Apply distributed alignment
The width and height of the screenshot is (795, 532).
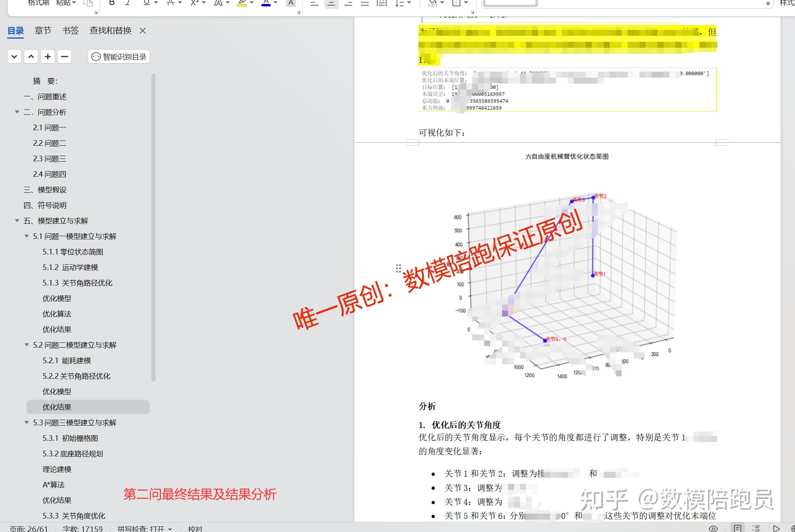pyautogui.click(x=382, y=3)
